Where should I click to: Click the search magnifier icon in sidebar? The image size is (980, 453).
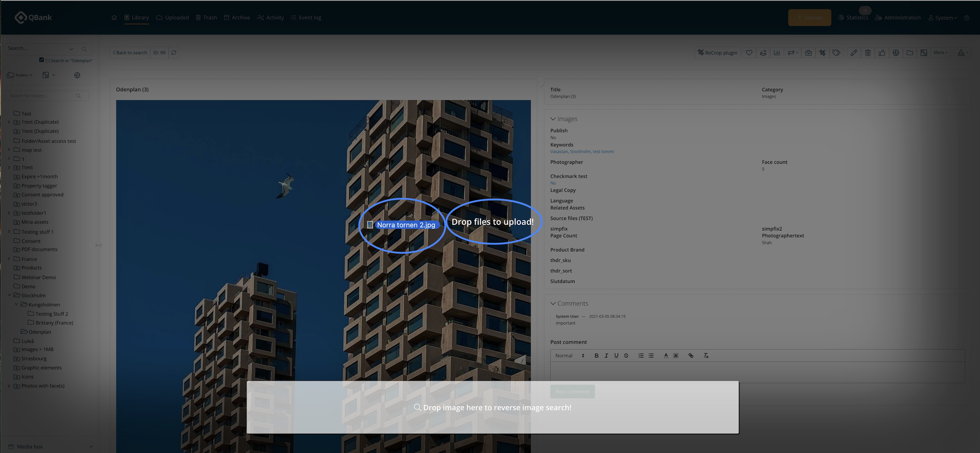click(84, 49)
